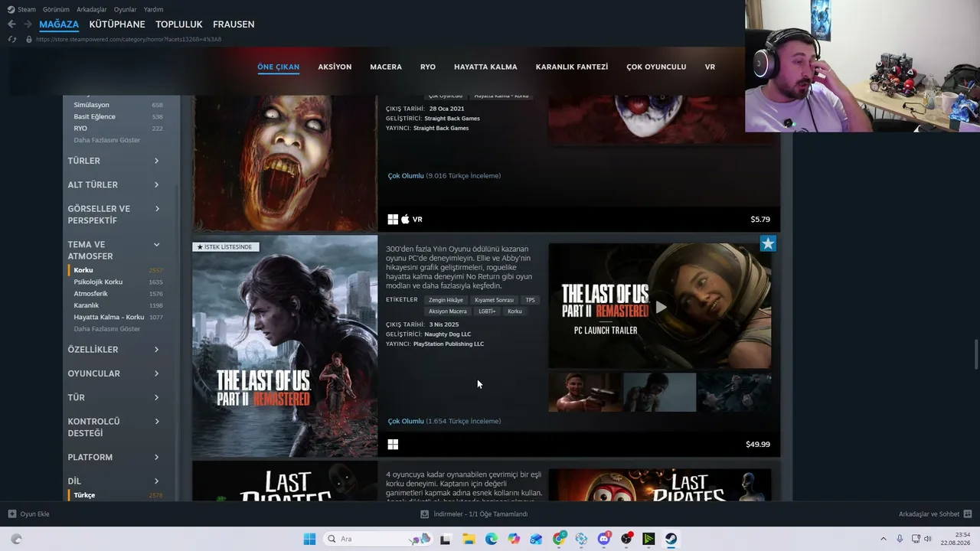Viewport: 980px width, 551px height.
Task: Expand the ÖZELLİKLER filter section
Action: [x=114, y=350]
